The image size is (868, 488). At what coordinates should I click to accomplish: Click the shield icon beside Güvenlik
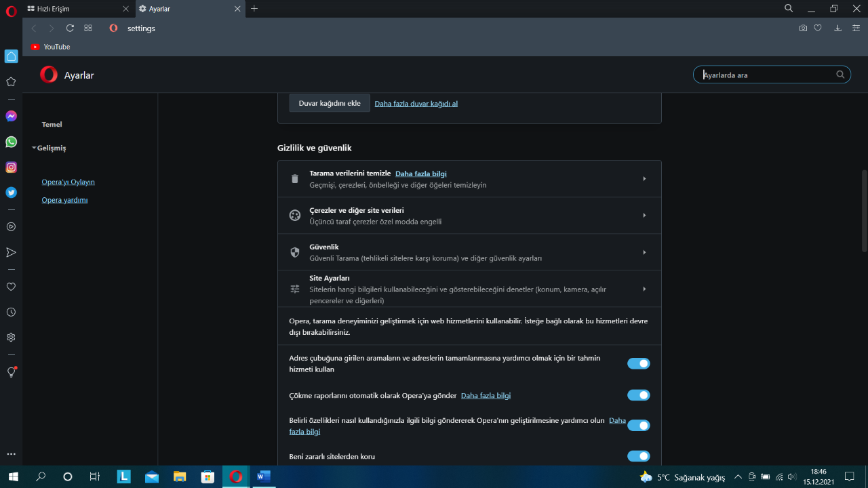pos(294,252)
